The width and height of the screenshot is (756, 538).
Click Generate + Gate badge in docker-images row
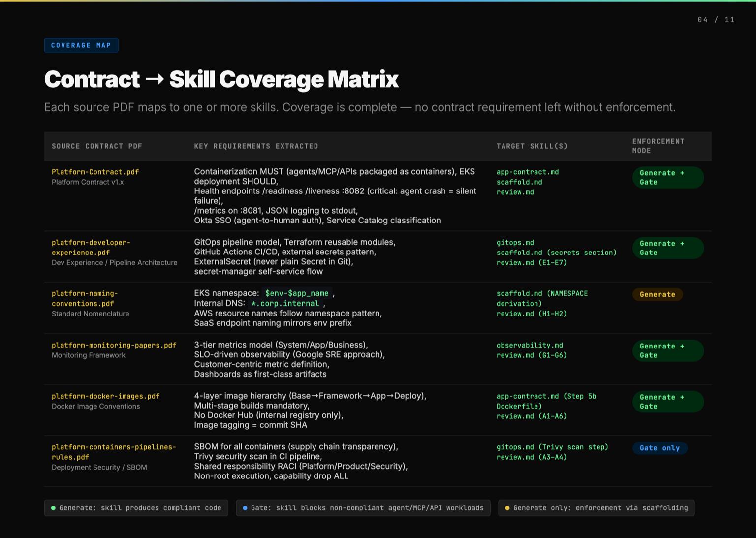tap(668, 402)
